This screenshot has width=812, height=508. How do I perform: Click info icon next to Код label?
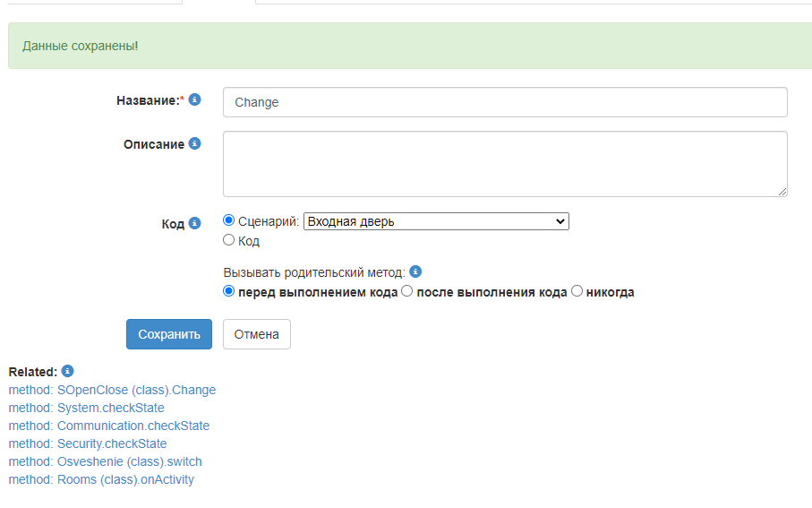tap(194, 223)
